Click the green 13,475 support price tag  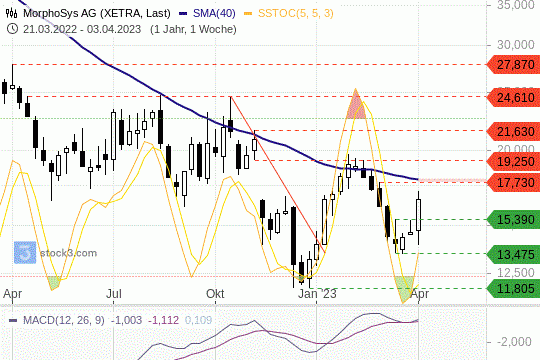point(513,254)
